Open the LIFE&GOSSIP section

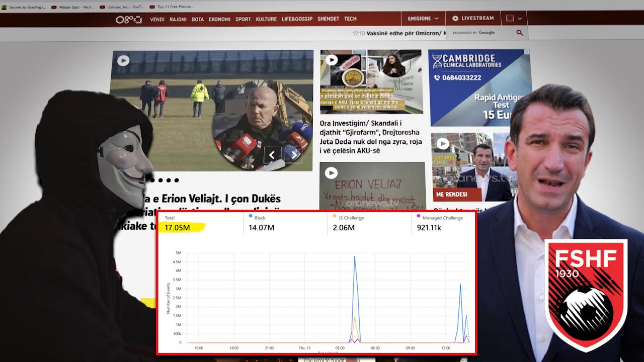pyautogui.click(x=297, y=19)
